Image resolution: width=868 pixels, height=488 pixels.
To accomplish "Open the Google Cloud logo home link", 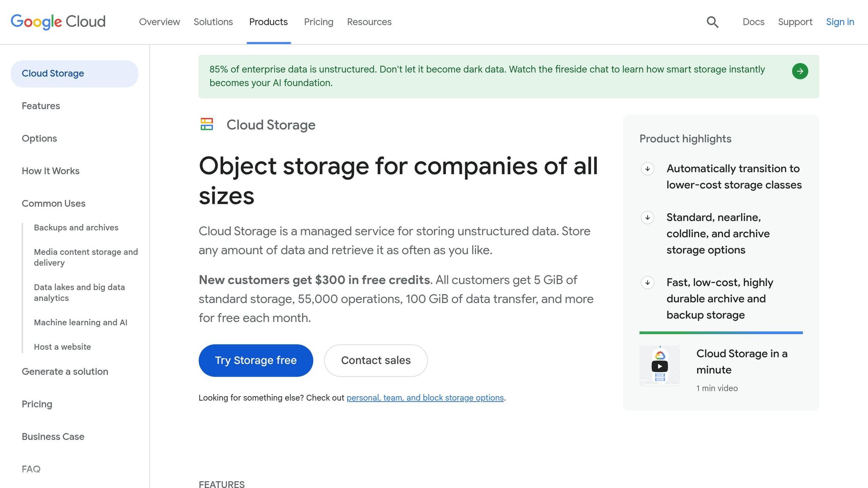I will tap(58, 22).
